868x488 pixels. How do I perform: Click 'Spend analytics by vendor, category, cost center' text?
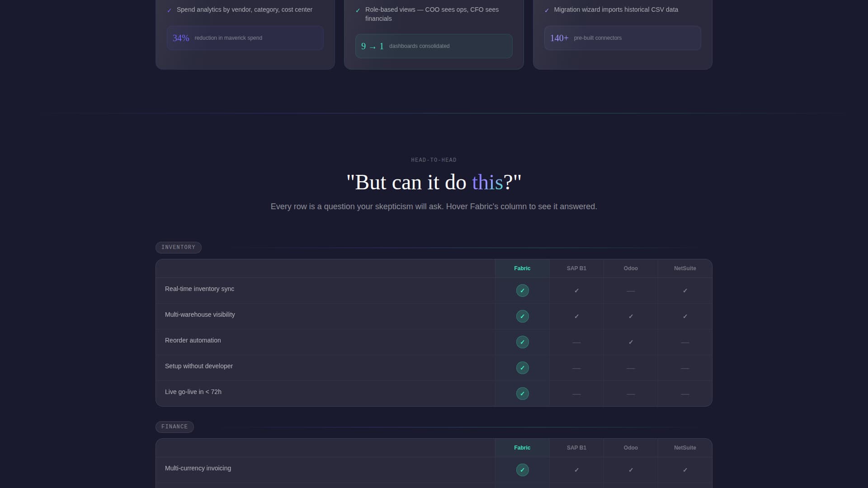pyautogui.click(x=245, y=9)
